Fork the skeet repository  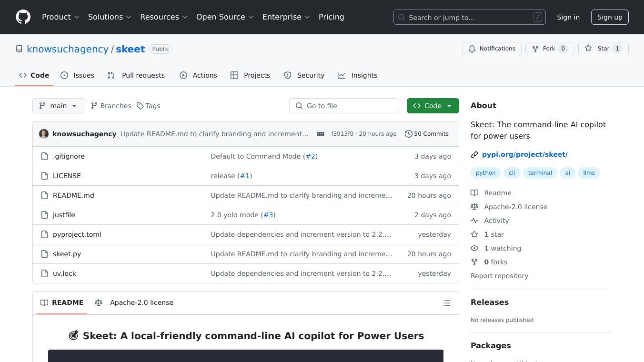click(x=549, y=49)
